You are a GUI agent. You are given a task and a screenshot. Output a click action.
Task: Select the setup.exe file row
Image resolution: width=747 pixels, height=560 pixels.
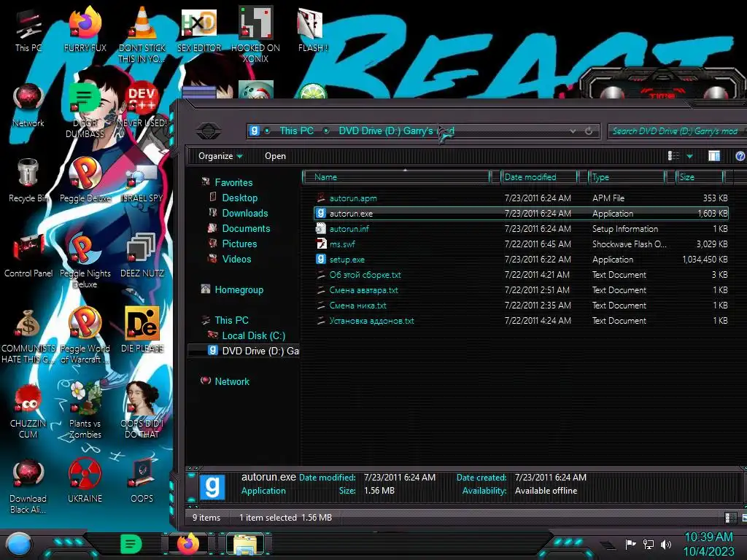[521, 260]
